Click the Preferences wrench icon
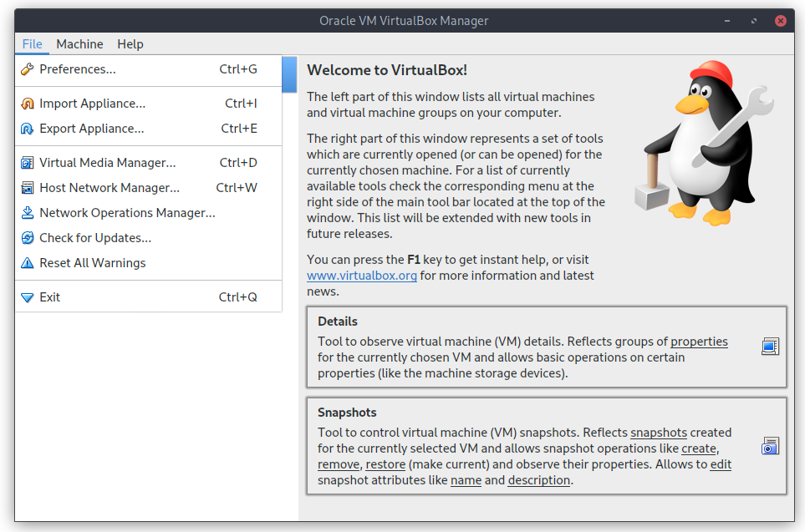Image resolution: width=805 pixels, height=532 pixels. (x=28, y=69)
